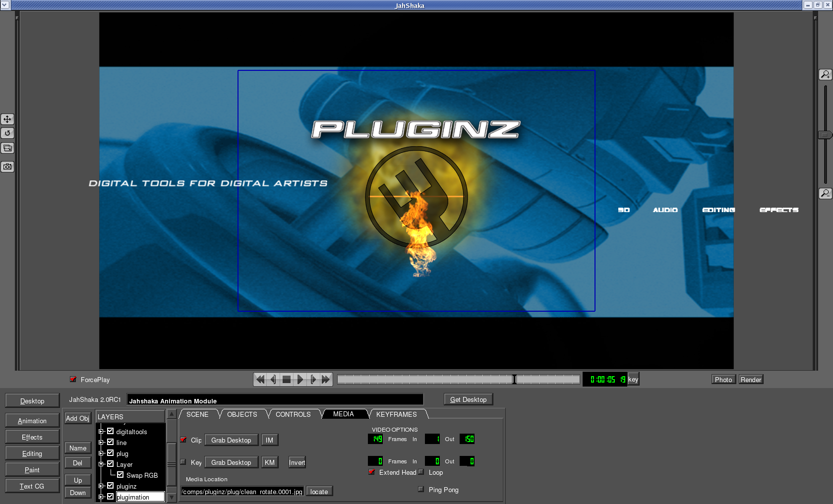Switch to the OBJECTS tab
833x504 pixels.
pos(242,414)
